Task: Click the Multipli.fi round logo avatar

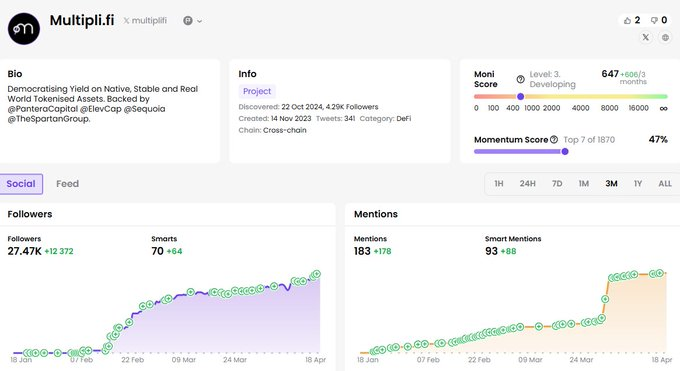Action: click(24, 29)
